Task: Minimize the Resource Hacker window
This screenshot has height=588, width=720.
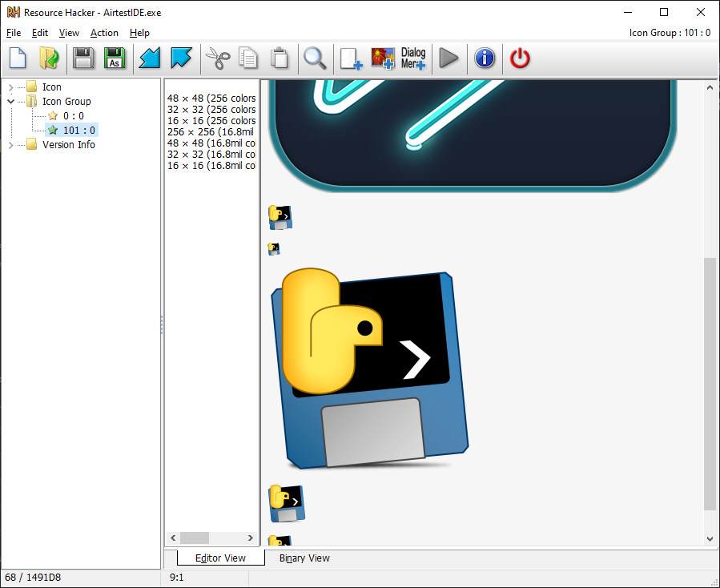Action: pos(628,12)
